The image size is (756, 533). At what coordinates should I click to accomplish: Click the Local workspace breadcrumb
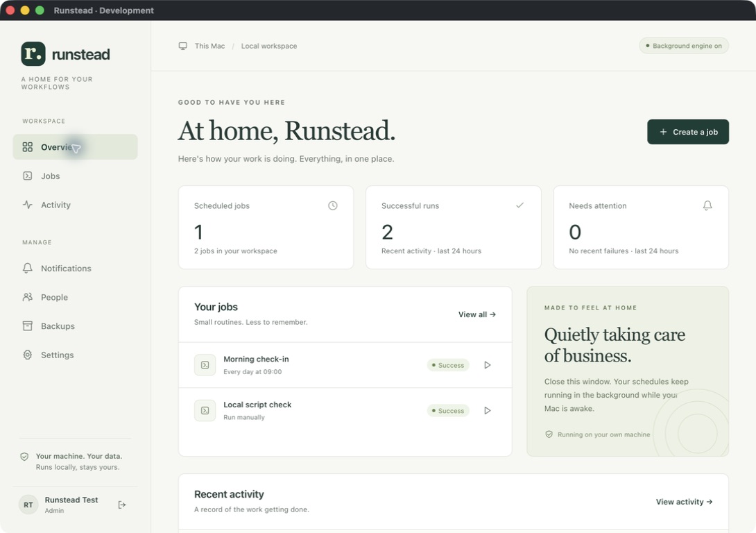(269, 46)
